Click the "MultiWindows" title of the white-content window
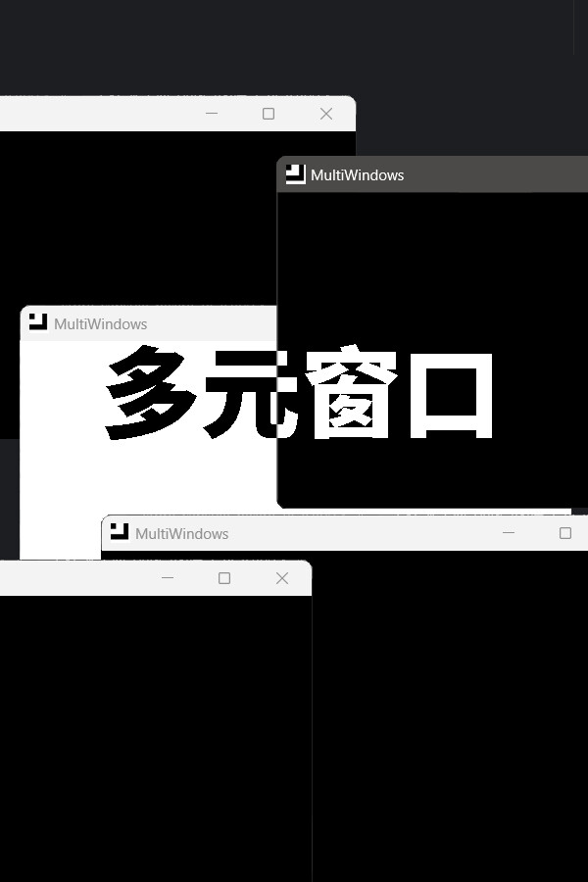588x882 pixels. point(101,324)
